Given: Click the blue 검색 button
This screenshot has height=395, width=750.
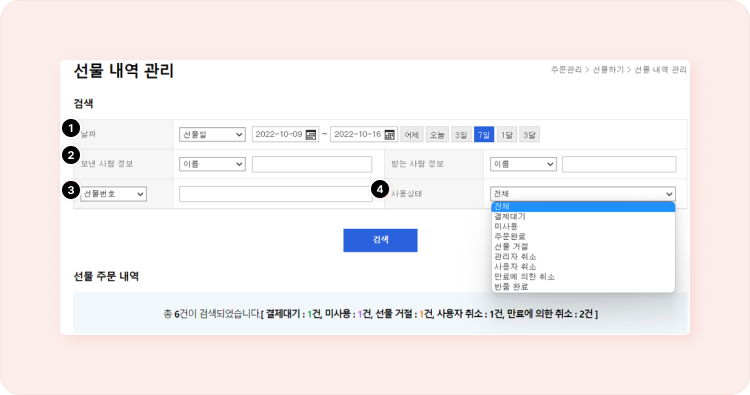Looking at the screenshot, I should [x=380, y=240].
